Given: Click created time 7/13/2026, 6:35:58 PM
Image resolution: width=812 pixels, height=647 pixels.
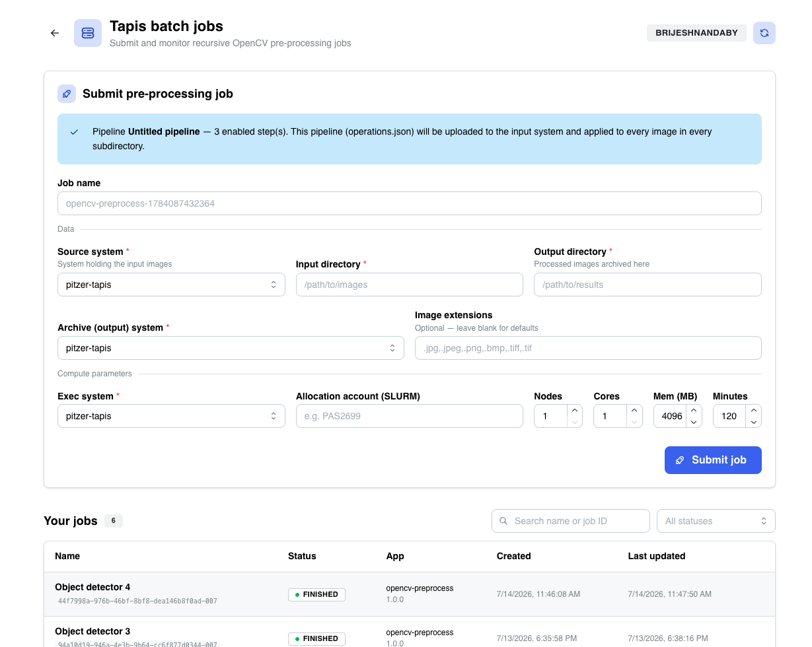Looking at the screenshot, I should coord(536,638).
